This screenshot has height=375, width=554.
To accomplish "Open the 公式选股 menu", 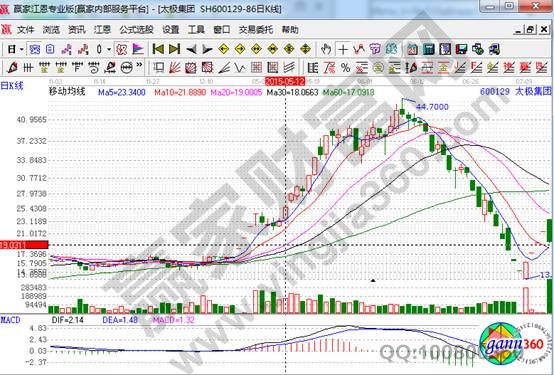I will click(136, 30).
